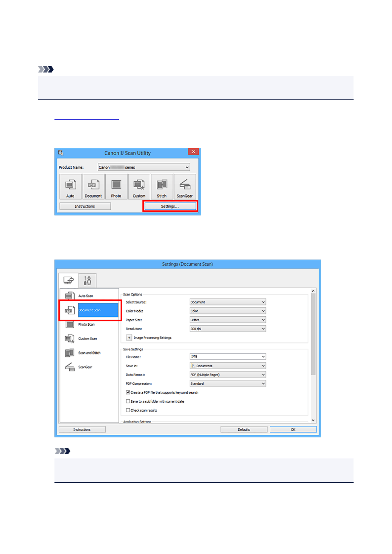Uncheck Create a PDF file supporting keyword search

(x=128, y=392)
